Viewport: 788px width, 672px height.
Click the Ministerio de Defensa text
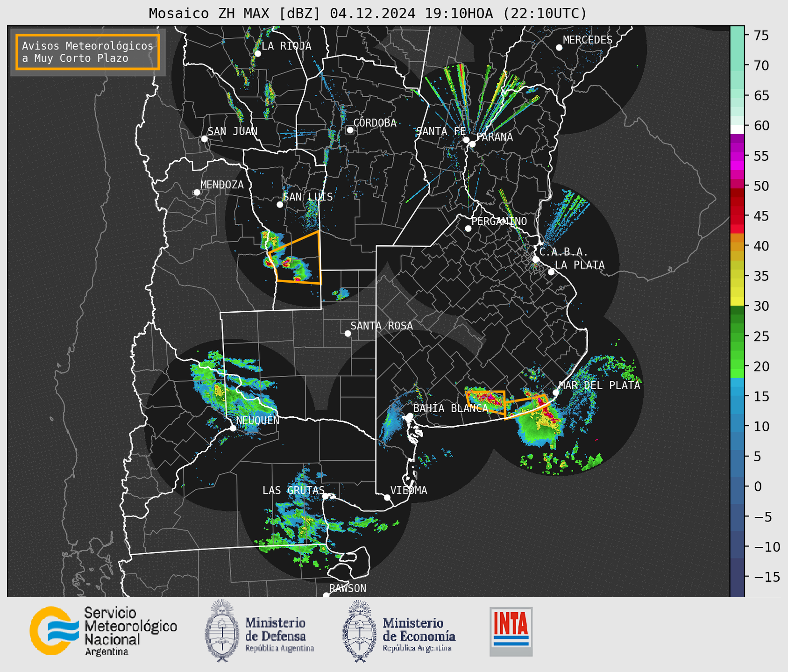(x=279, y=635)
